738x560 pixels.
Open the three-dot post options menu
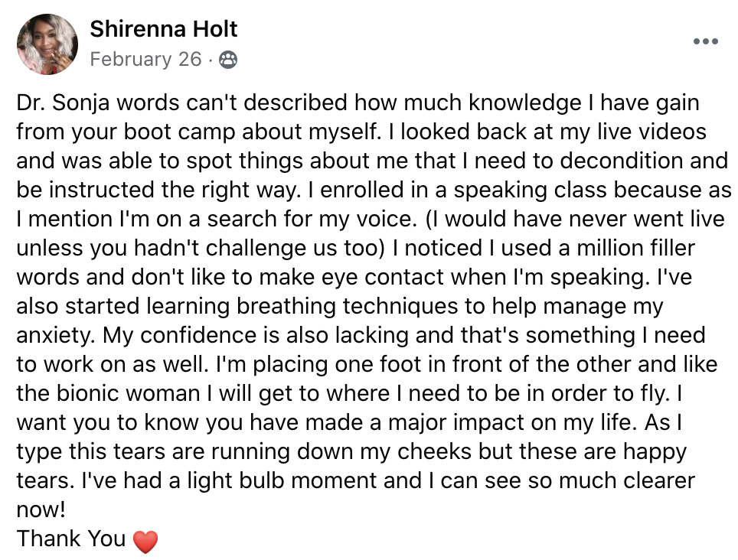[x=706, y=41]
